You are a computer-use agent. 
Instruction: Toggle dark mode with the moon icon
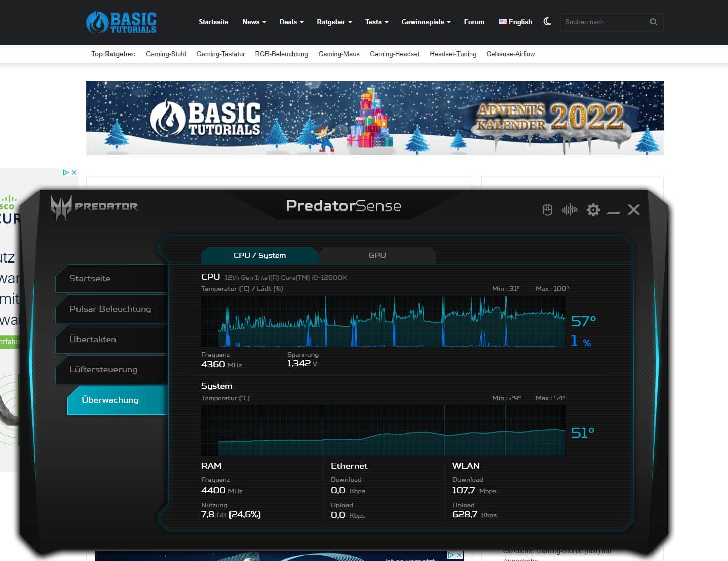(547, 22)
